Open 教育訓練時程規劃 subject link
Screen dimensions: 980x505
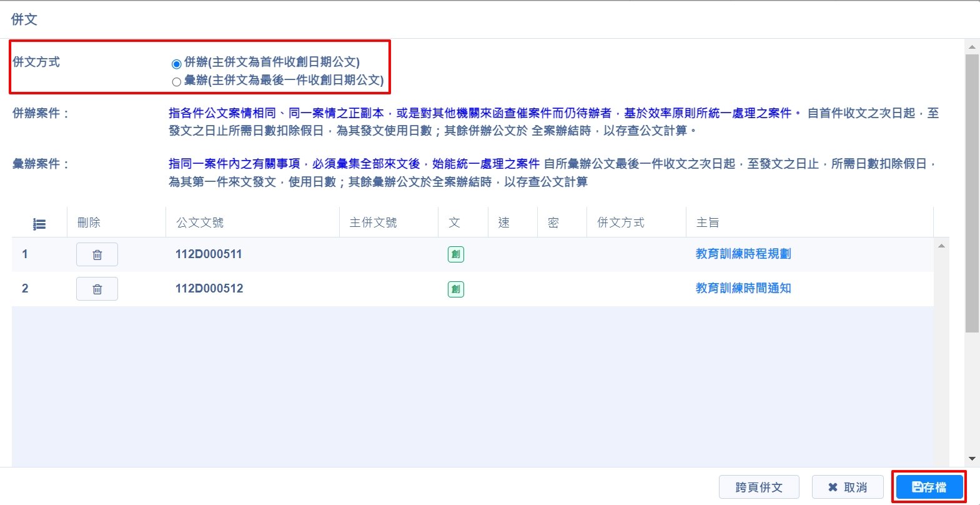[x=743, y=254]
